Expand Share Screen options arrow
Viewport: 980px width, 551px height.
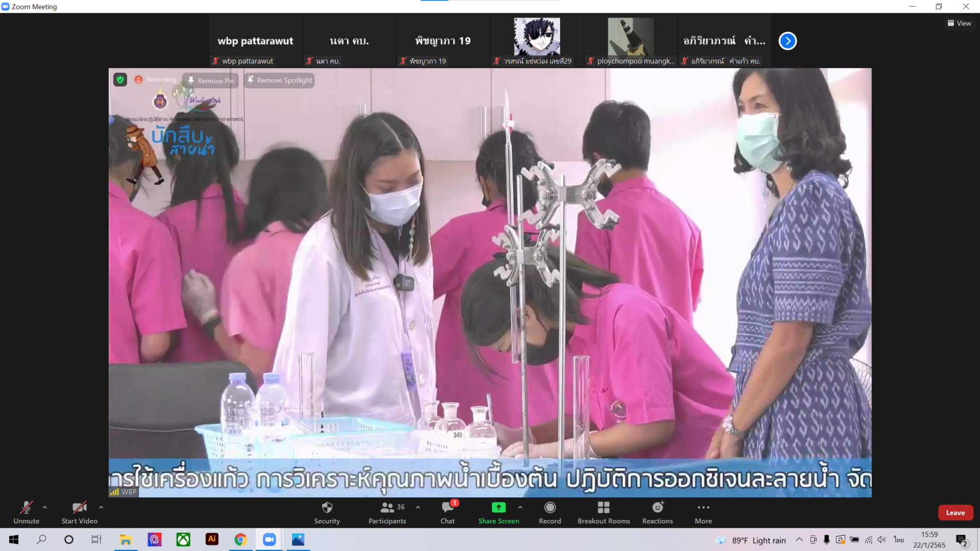pyautogui.click(x=520, y=507)
